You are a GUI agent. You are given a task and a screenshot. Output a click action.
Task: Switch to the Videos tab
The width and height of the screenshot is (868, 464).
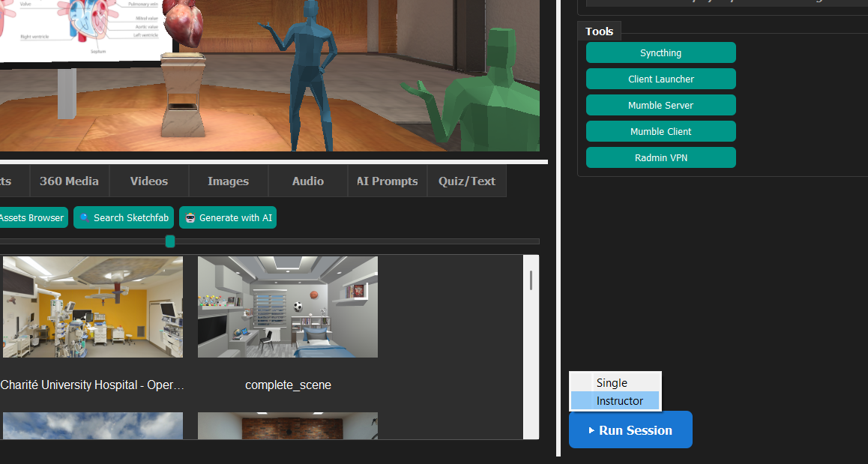click(x=149, y=181)
